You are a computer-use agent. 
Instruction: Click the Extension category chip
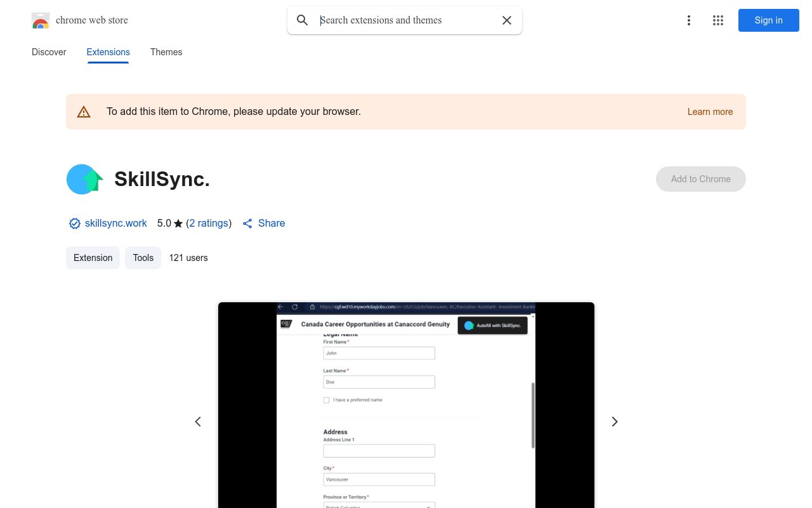coord(93,258)
